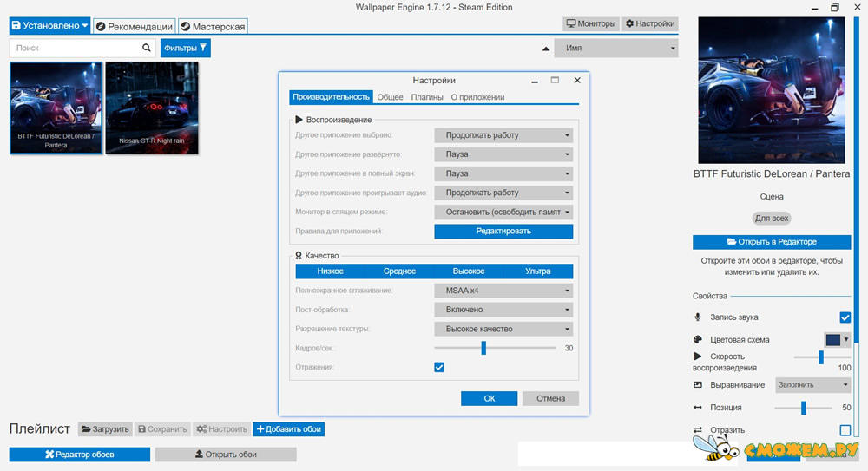Click the Настроить playlist button

tap(221, 429)
